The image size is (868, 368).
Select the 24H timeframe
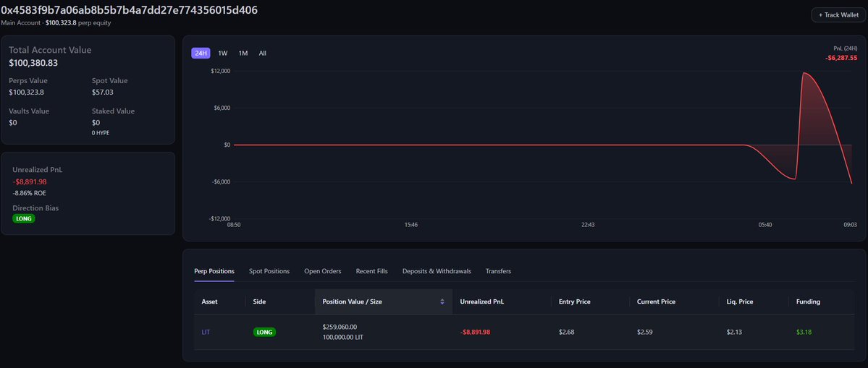(201, 53)
